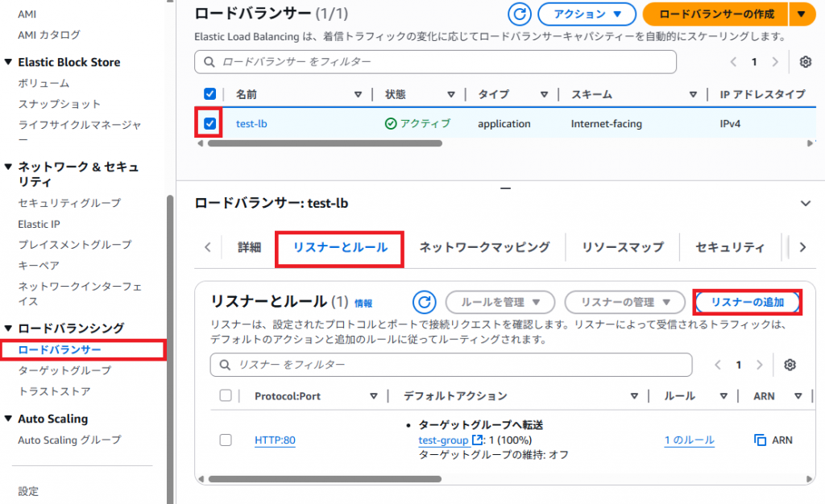Collapse the Elastic Block Store section
This screenshot has height=504, width=825.
[x=9, y=62]
